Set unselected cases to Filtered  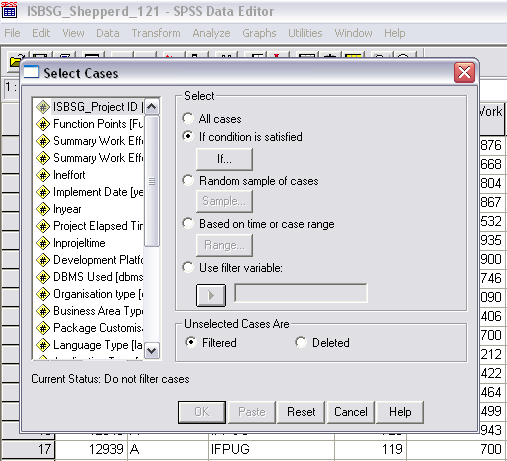191,342
